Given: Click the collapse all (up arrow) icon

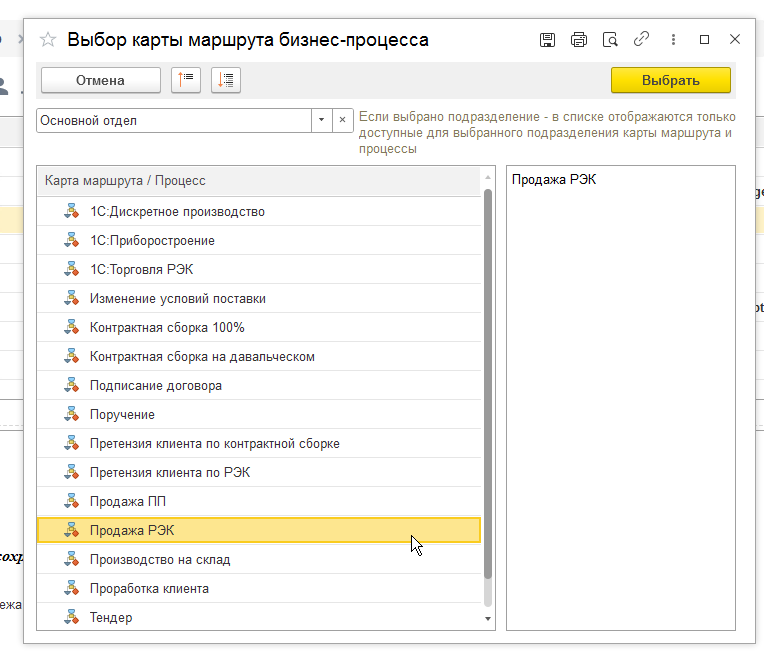Looking at the screenshot, I should [186, 80].
